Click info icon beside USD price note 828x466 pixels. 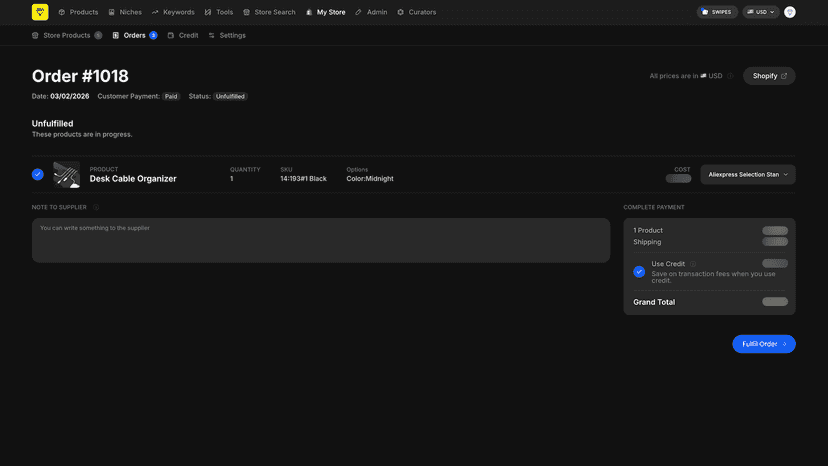(730, 76)
